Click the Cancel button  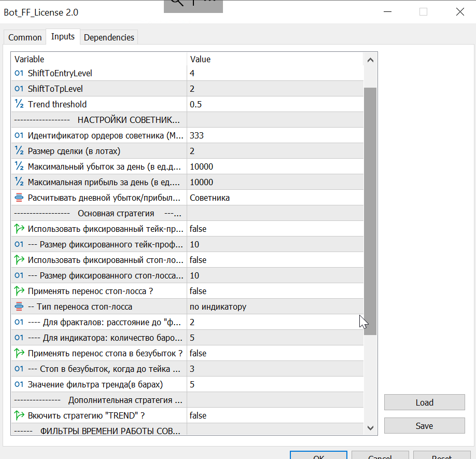click(x=380, y=455)
